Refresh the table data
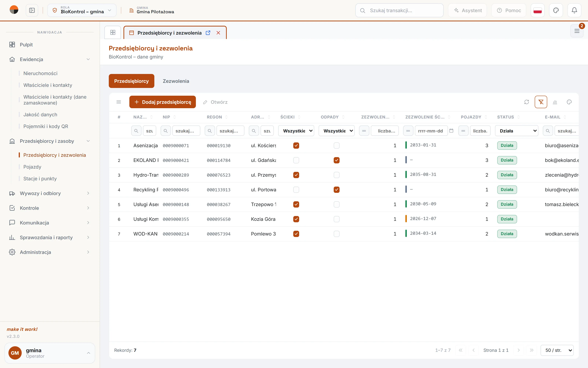 click(526, 102)
